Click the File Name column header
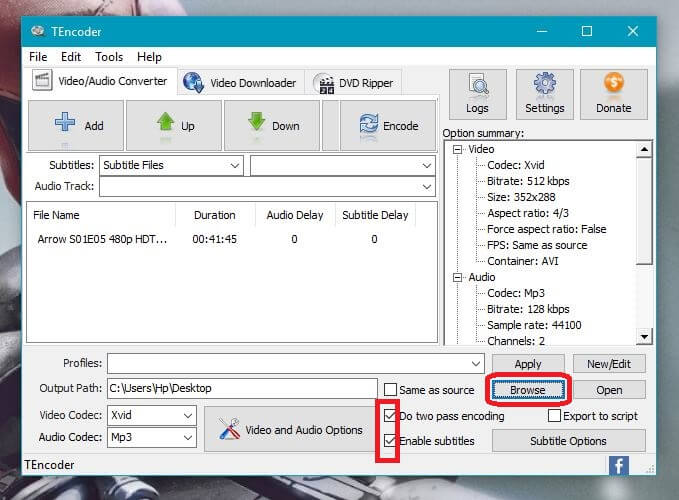This screenshot has height=500, width=679. 102,215
